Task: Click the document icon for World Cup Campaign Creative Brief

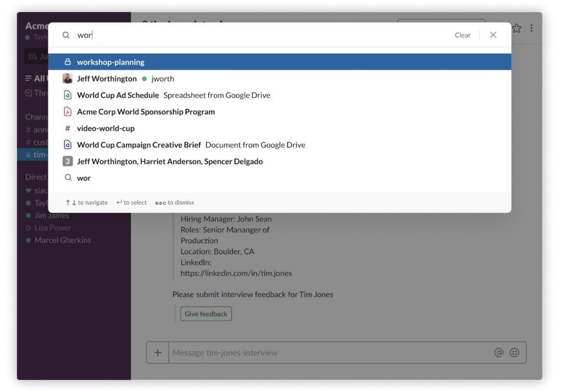Action: 68,145
